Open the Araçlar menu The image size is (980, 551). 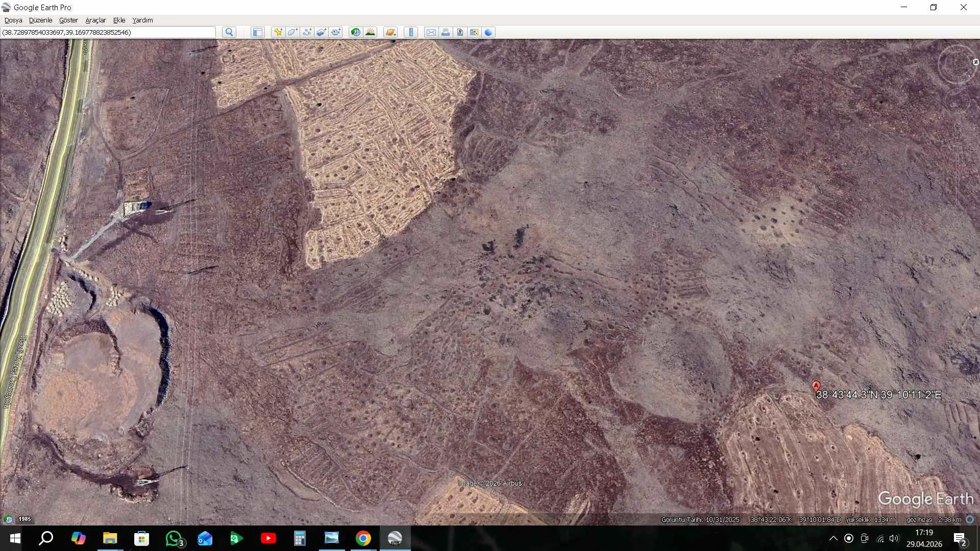point(95,20)
